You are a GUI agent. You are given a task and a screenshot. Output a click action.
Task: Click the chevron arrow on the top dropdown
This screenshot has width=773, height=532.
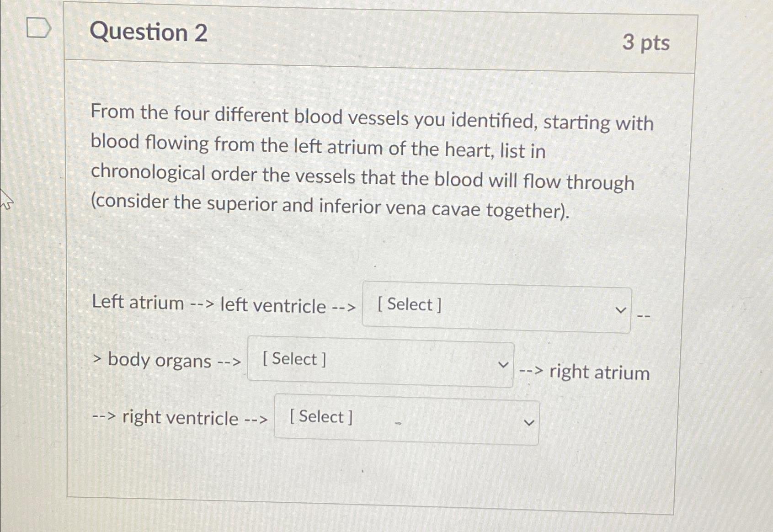(621, 309)
